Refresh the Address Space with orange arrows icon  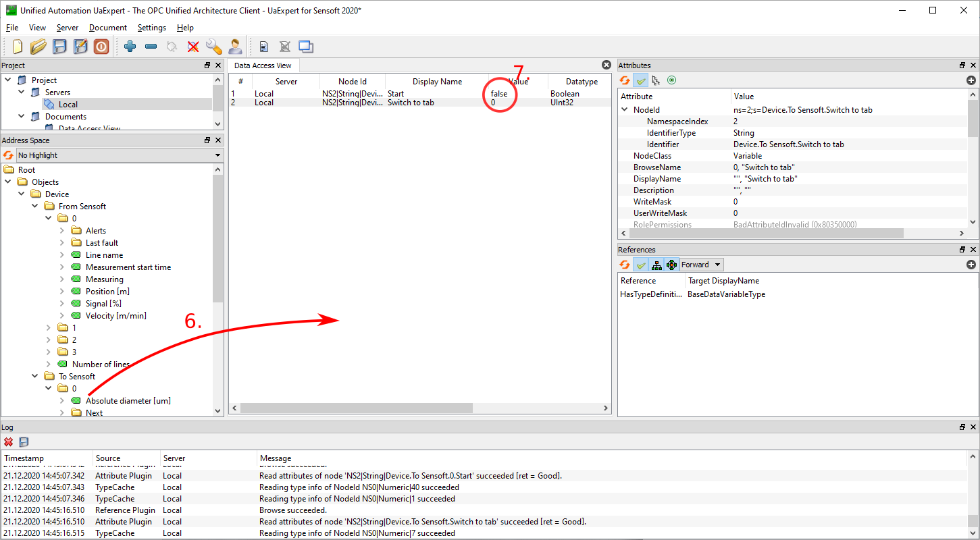8,155
